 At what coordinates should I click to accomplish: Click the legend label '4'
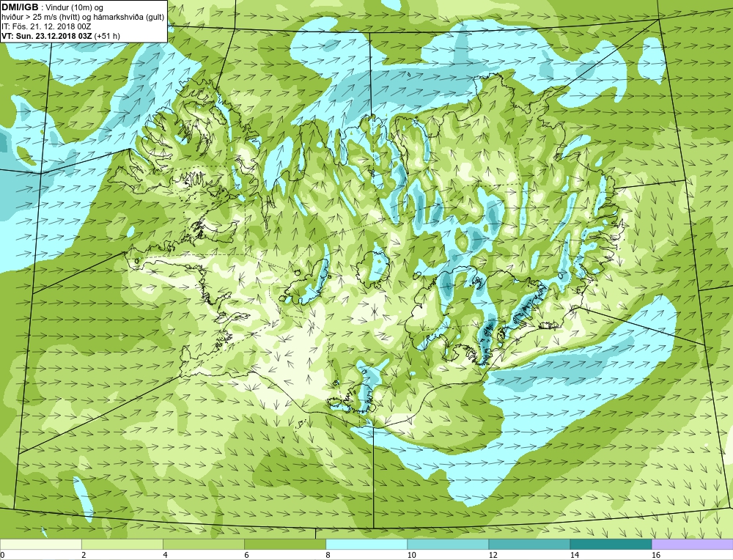[165, 555]
